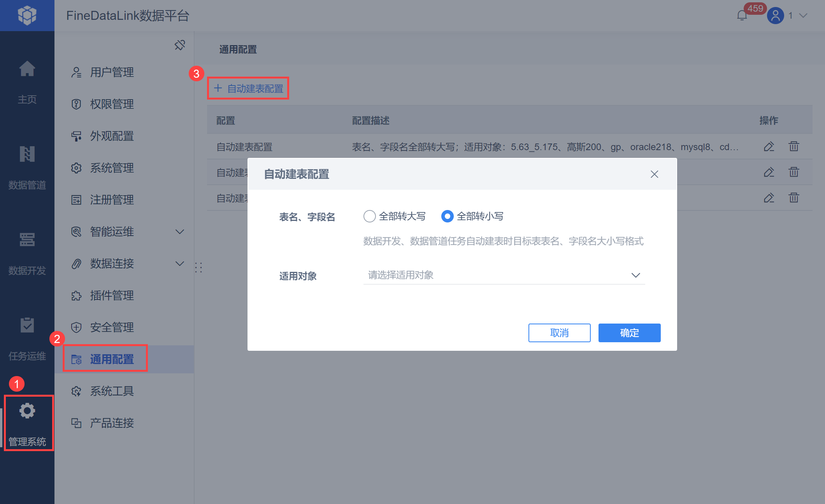The image size is (825, 504).
Task: Open the 通用配置 menu item
Action: tap(112, 359)
